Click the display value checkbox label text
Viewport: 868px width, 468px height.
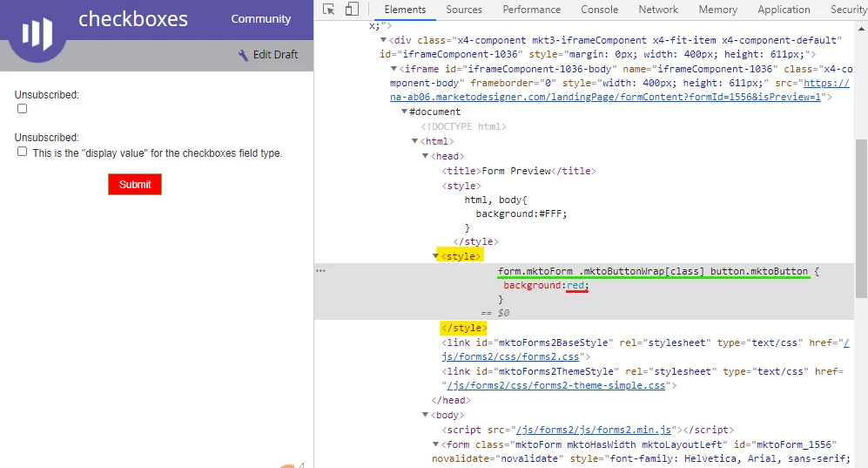click(158, 153)
